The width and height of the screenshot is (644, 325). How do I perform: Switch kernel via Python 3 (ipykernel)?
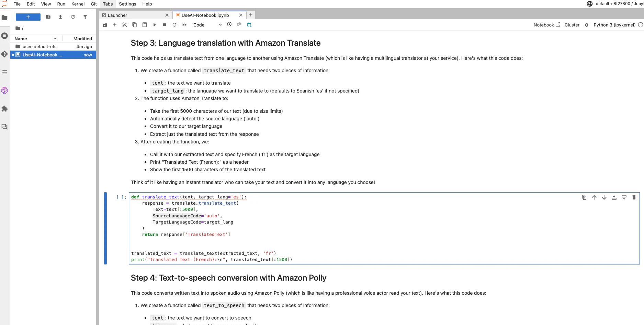tap(614, 25)
